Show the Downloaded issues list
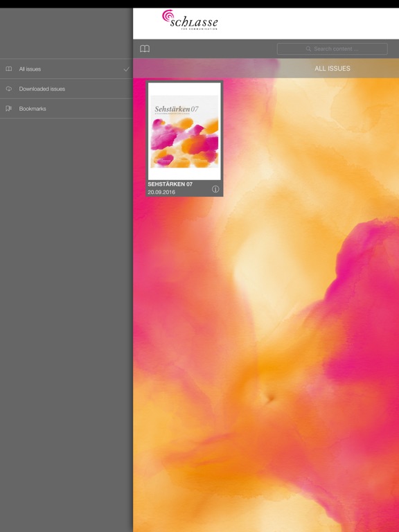Screen dimensions: 399x532 (x=66, y=89)
